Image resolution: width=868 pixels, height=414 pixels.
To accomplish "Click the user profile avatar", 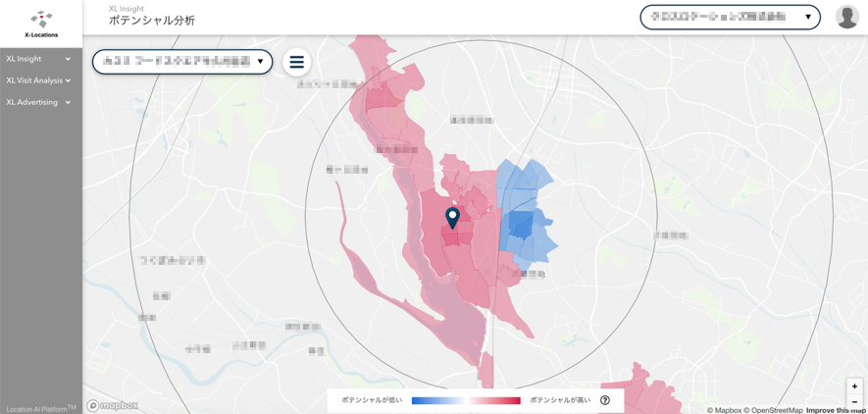I will 847,17.
